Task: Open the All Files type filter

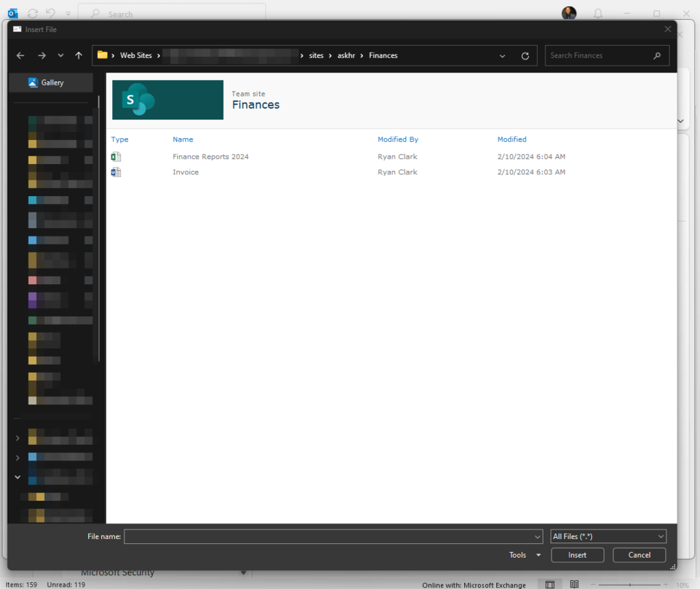Action: (x=608, y=536)
